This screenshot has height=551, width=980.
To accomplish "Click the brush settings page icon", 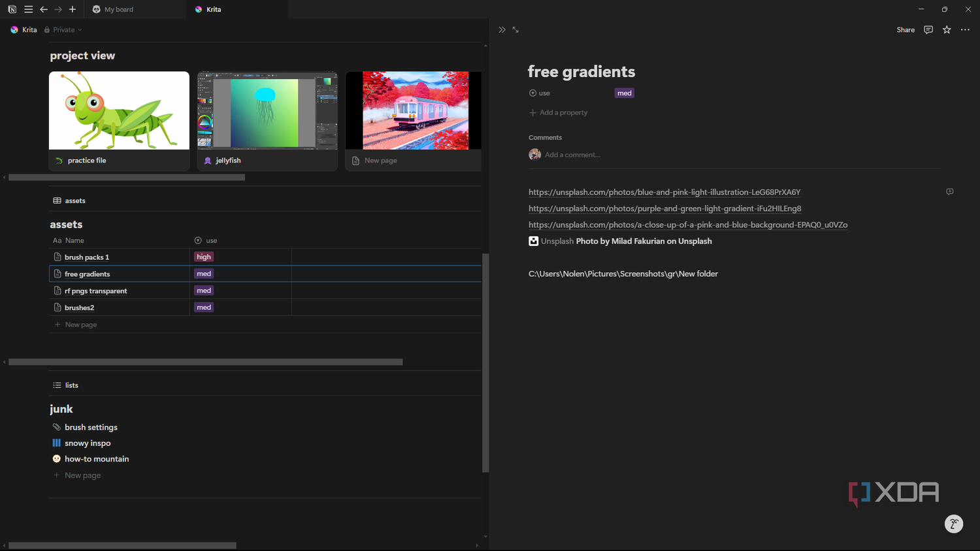I will coord(57,427).
